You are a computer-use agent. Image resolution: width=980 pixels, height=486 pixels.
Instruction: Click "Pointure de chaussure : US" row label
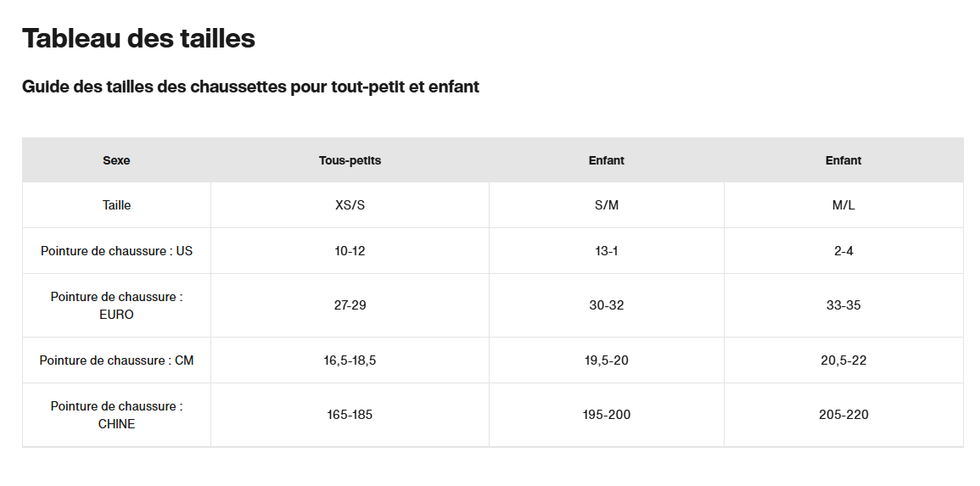[x=116, y=251]
